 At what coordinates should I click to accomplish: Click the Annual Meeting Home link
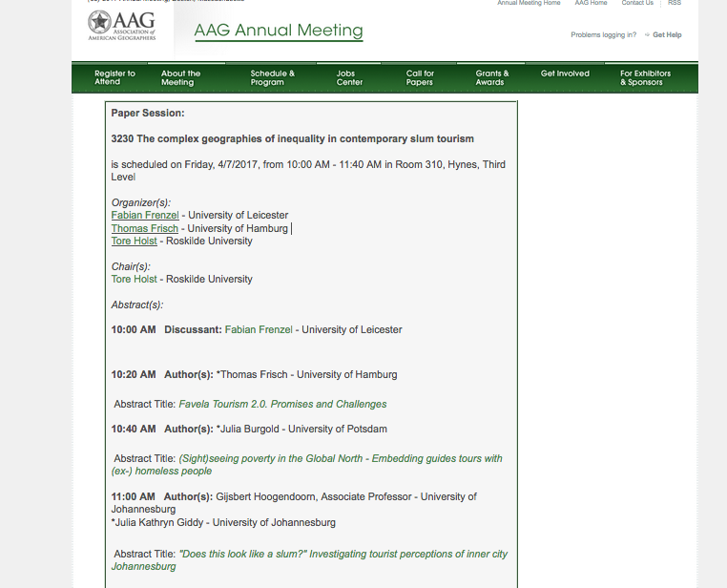click(529, 3)
